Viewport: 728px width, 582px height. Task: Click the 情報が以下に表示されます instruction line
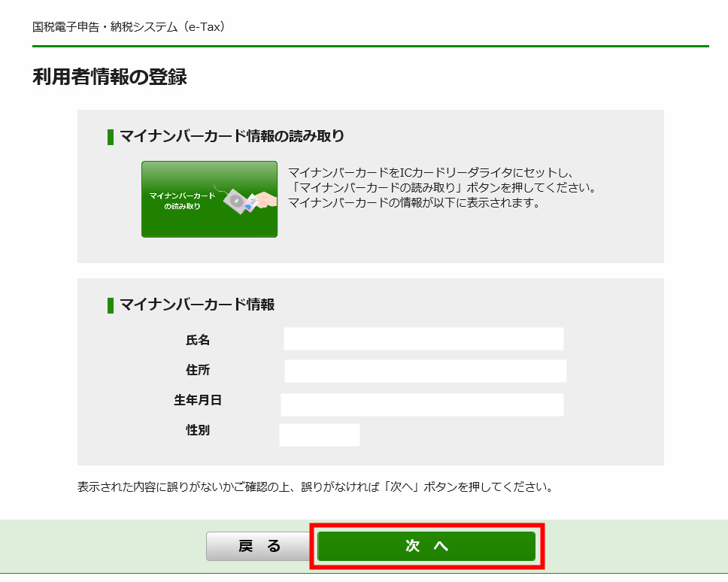pos(414,203)
